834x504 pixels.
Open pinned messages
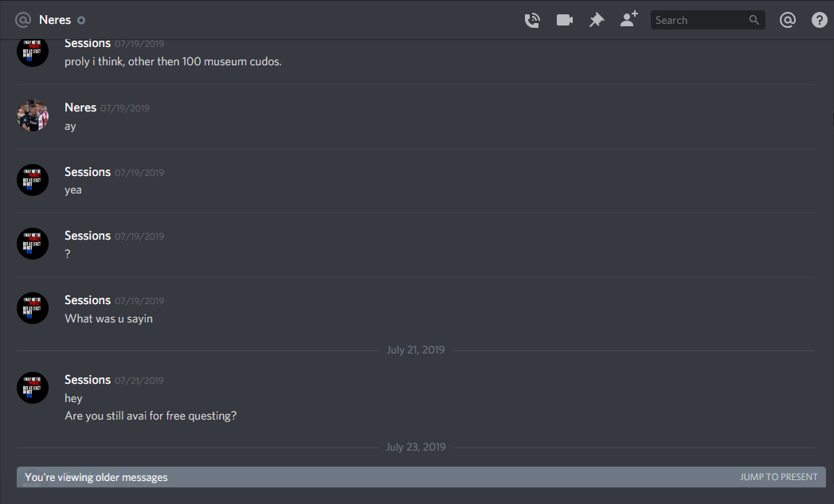click(597, 20)
